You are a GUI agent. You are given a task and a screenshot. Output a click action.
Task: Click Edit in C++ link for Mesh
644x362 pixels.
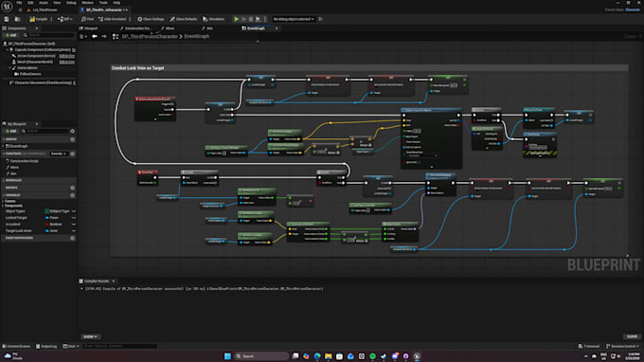coord(67,62)
